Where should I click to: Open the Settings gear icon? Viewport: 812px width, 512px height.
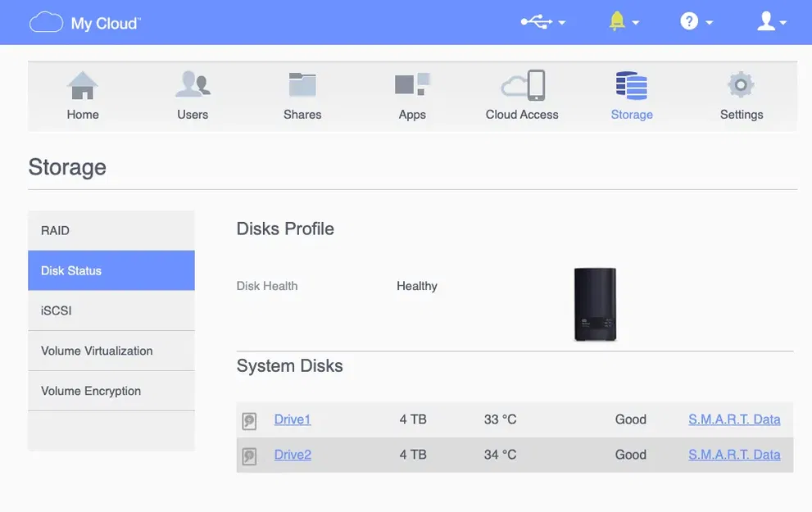pos(741,84)
